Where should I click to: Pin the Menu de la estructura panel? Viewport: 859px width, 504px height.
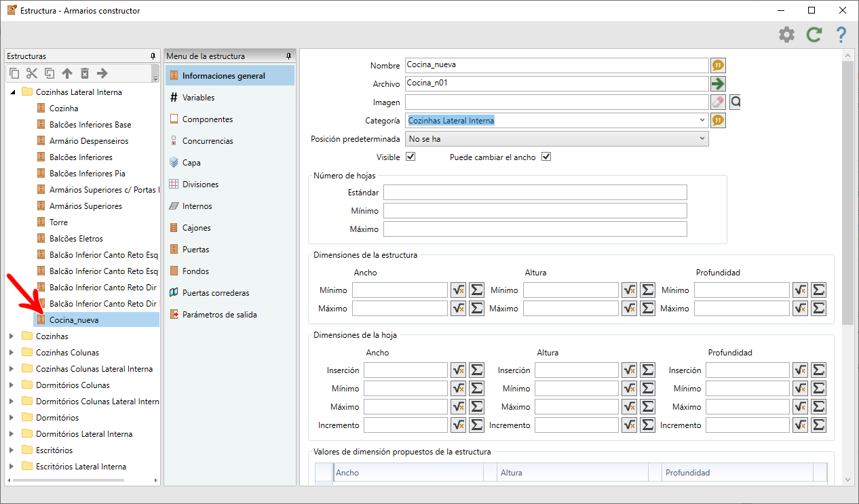click(x=289, y=56)
